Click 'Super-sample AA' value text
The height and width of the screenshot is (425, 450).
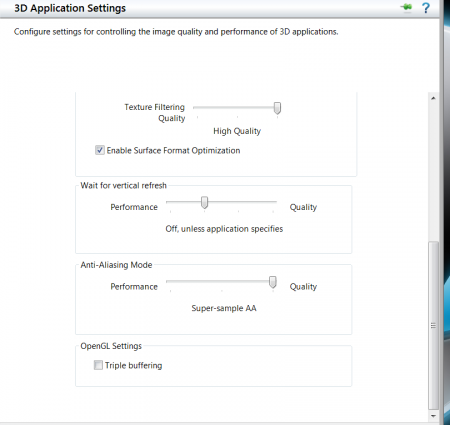(224, 308)
